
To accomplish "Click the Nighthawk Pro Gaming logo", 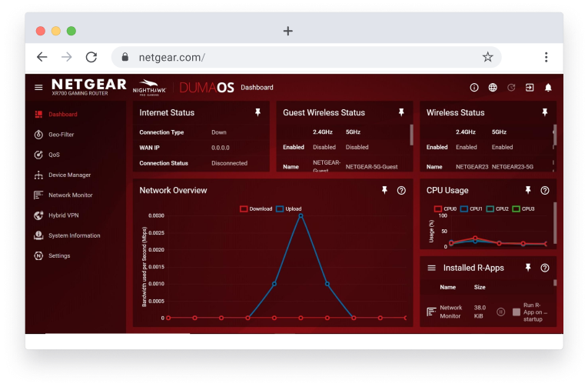I will click(x=149, y=88).
